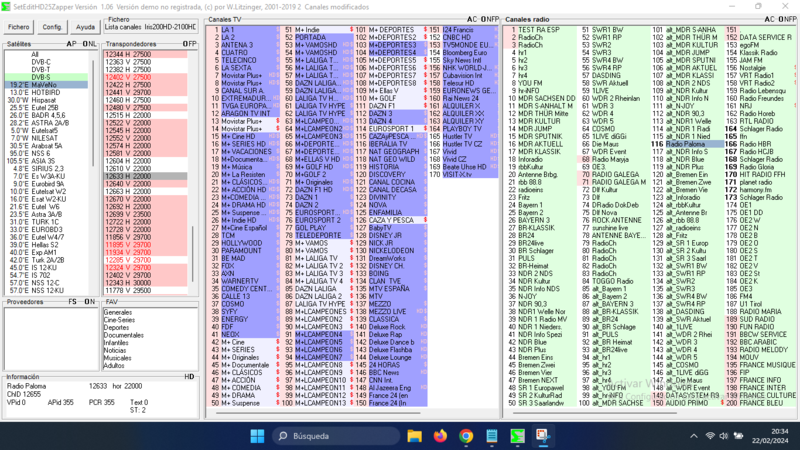Click the taskbar Búsqueda search box
Screen dimensions: 800x450
336,436
